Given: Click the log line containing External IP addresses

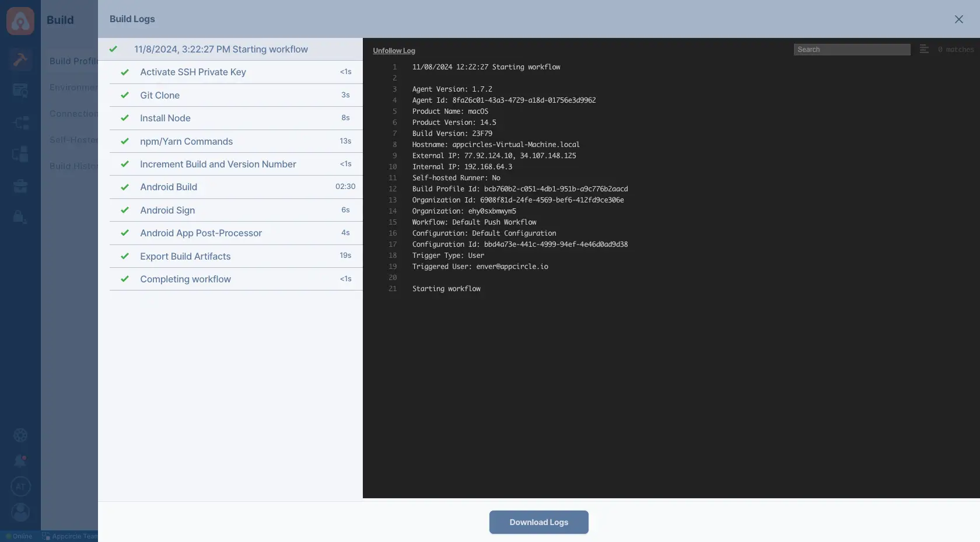Looking at the screenshot, I should [494, 156].
